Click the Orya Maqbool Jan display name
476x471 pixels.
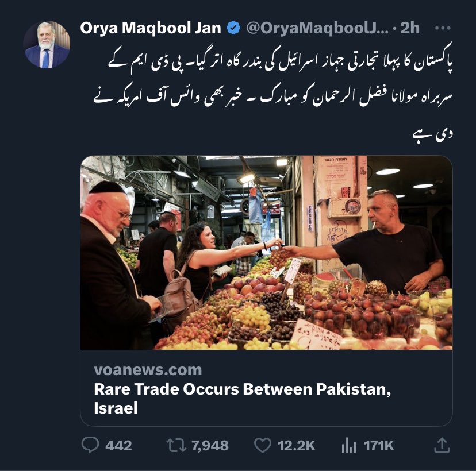151,28
